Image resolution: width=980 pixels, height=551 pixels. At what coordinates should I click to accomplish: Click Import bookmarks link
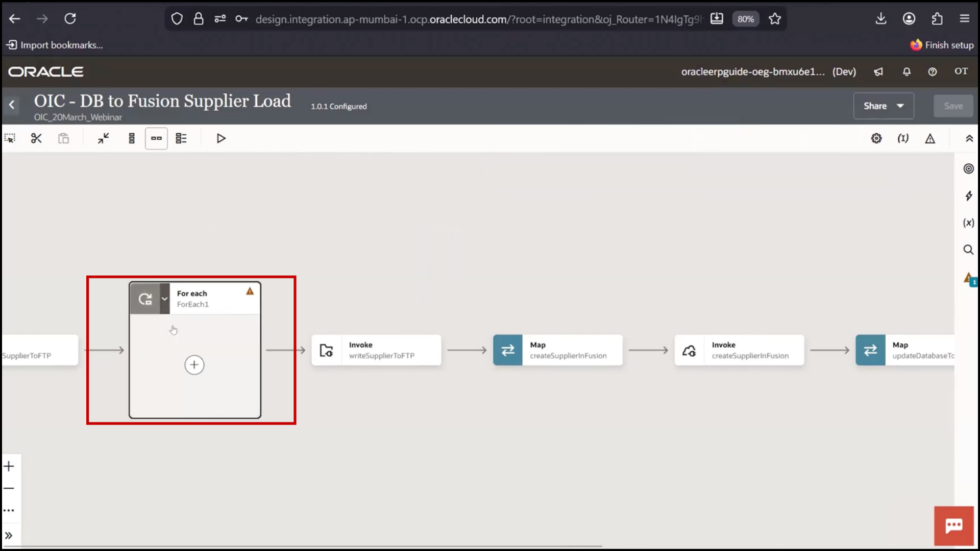coord(55,45)
